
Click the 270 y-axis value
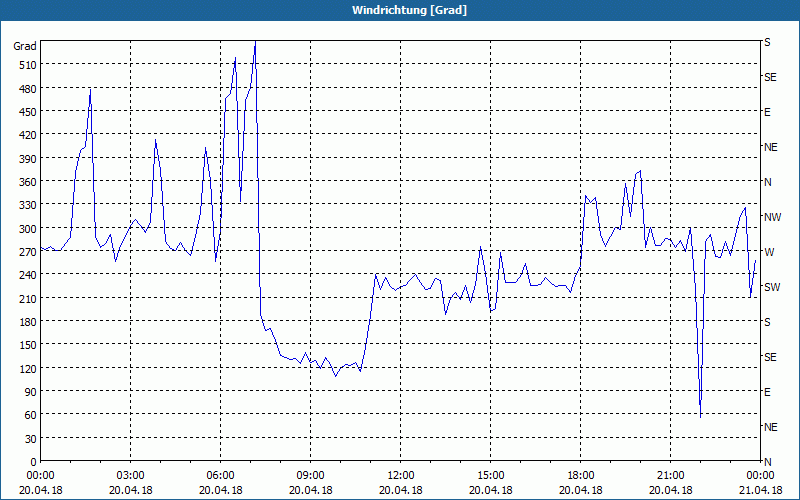point(28,252)
